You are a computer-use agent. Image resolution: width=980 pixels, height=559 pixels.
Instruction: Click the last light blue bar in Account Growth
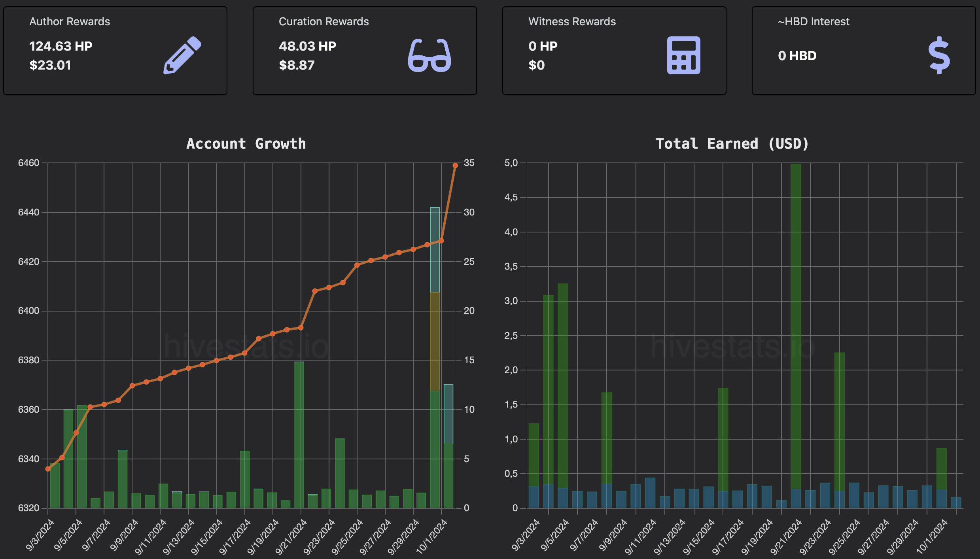point(448,414)
